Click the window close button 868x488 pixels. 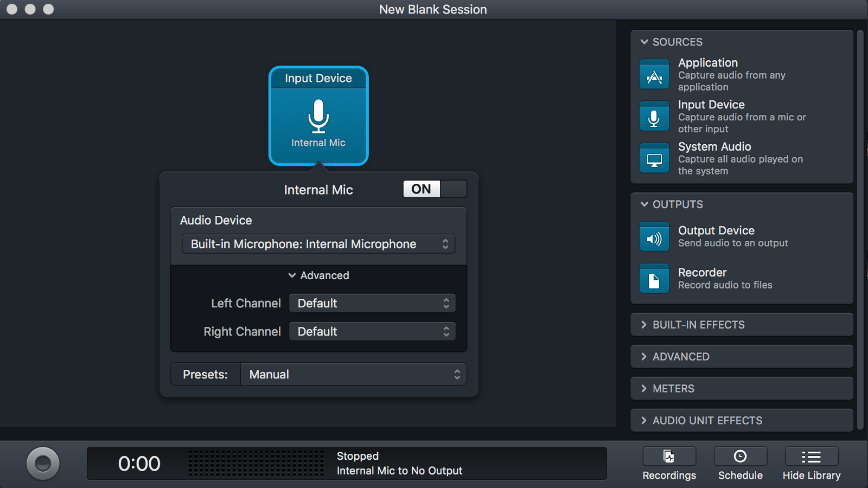(x=12, y=9)
